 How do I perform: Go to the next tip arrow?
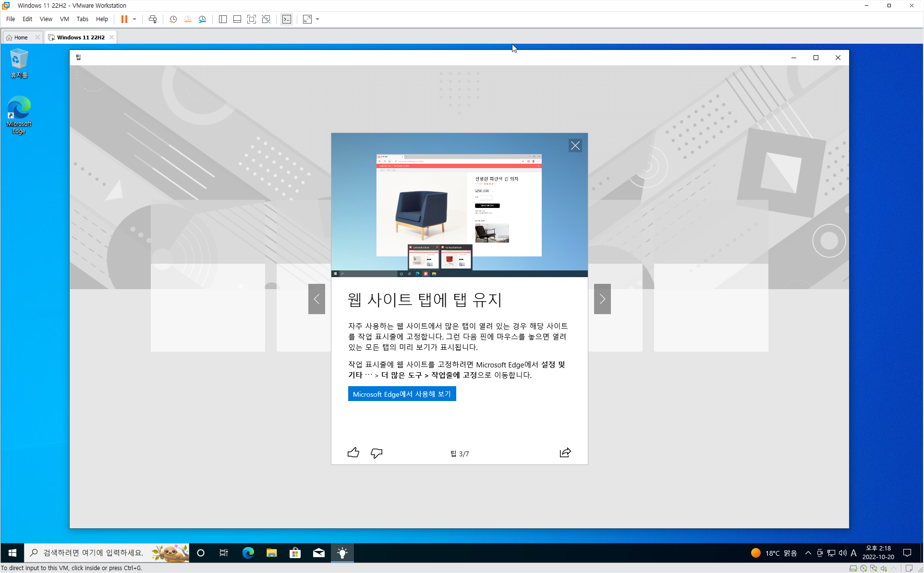(x=602, y=299)
